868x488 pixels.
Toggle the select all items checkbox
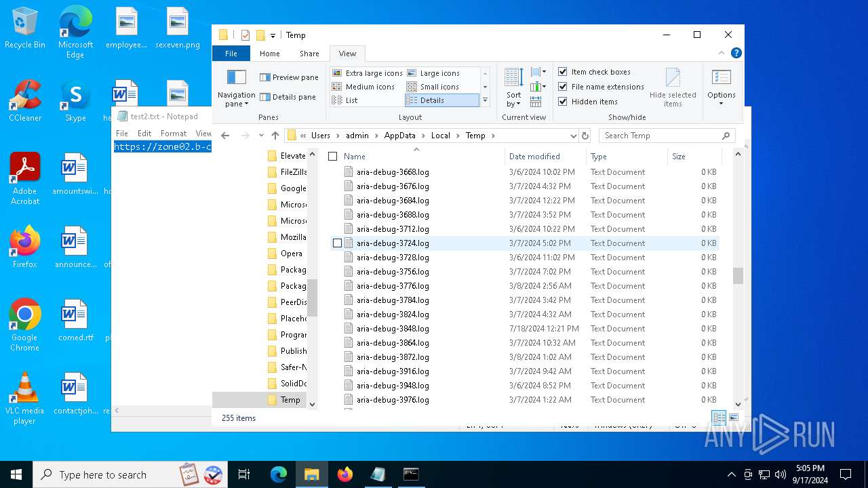[x=332, y=157]
